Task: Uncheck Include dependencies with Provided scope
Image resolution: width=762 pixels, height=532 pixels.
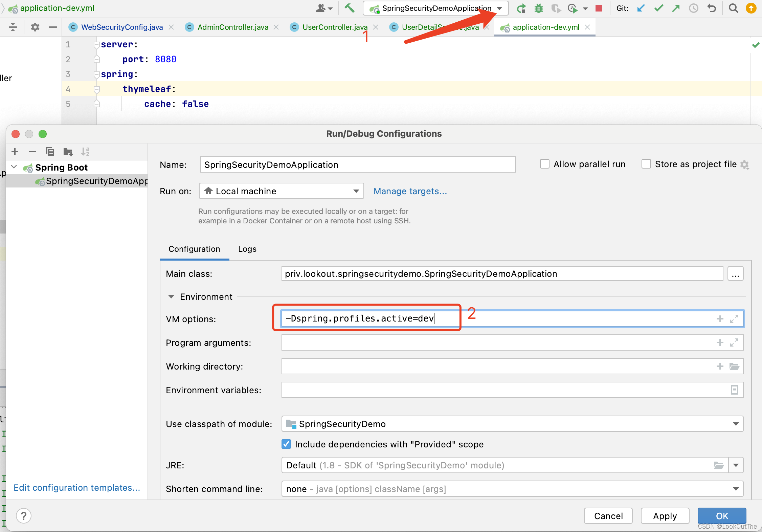Action: pos(286,444)
